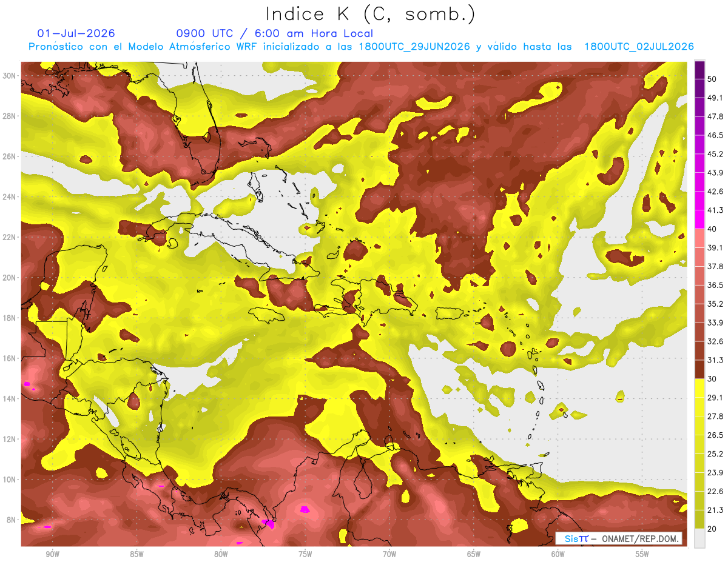The width and height of the screenshot is (728, 562).
Task: Click the "90W" longitude label
Action: 52,555
